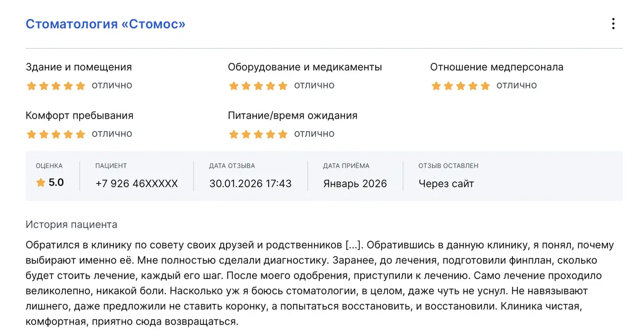This screenshot has height=336, width=644.
Task: Open the three-dot review options menu
Action: (613, 24)
